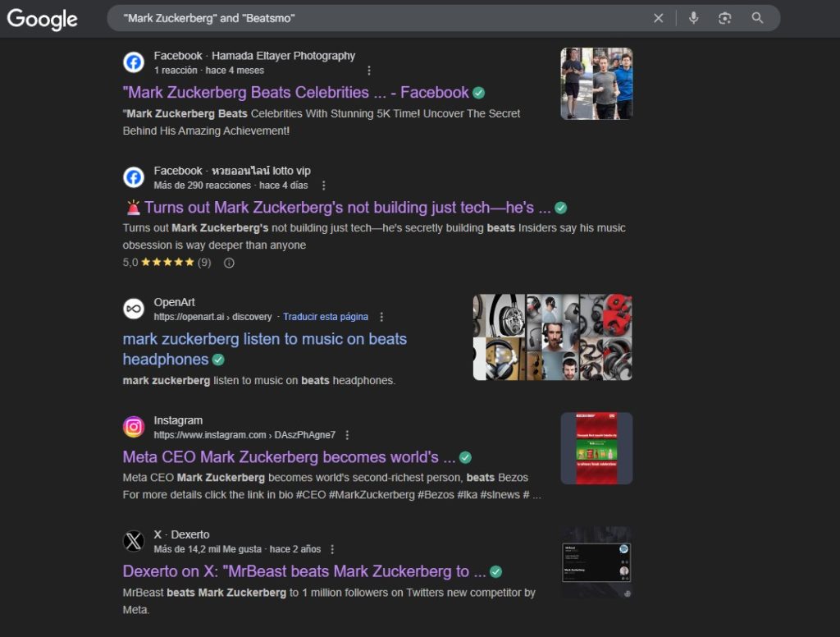The height and width of the screenshot is (637, 840).
Task: Click "X · Dexerto" source name
Action: pos(181,534)
